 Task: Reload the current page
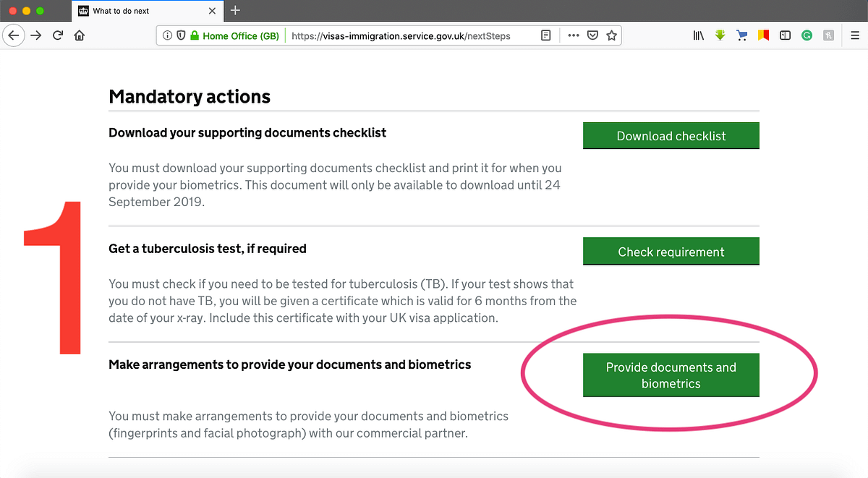(58, 35)
